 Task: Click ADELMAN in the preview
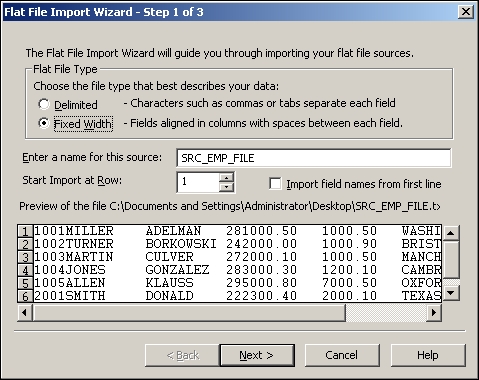coord(173,231)
